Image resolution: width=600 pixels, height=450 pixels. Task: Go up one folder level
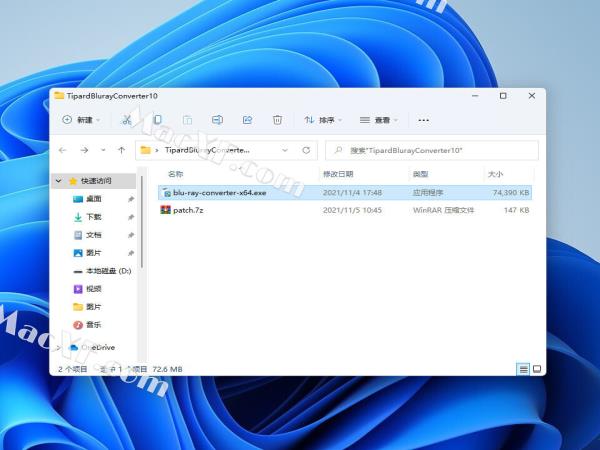pyautogui.click(x=122, y=150)
